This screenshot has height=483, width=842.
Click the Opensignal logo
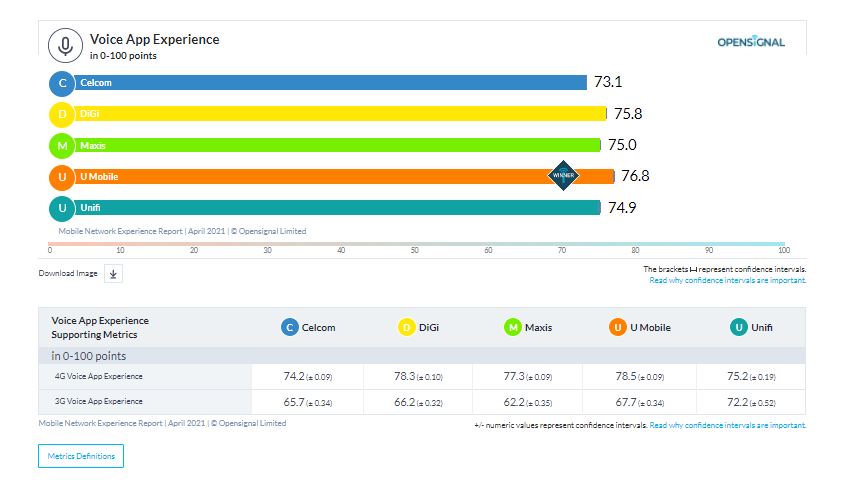point(751,41)
